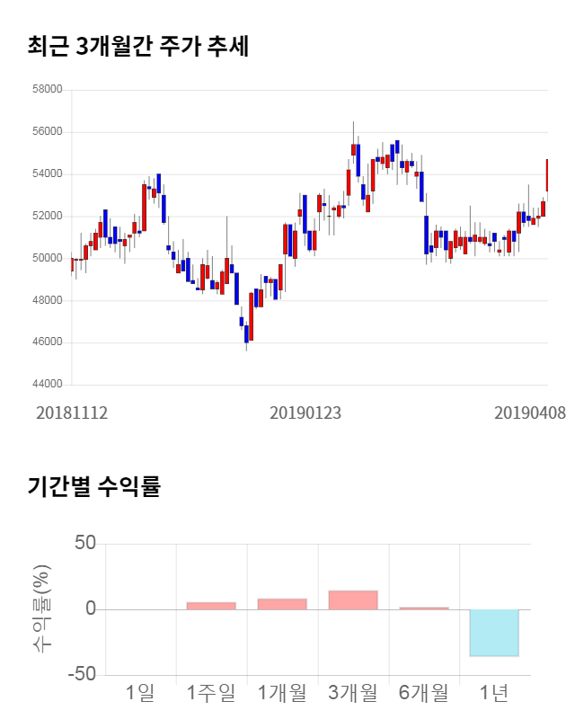Click the 46000 price axis label
Screen dimensions: 575x728
pos(46,342)
